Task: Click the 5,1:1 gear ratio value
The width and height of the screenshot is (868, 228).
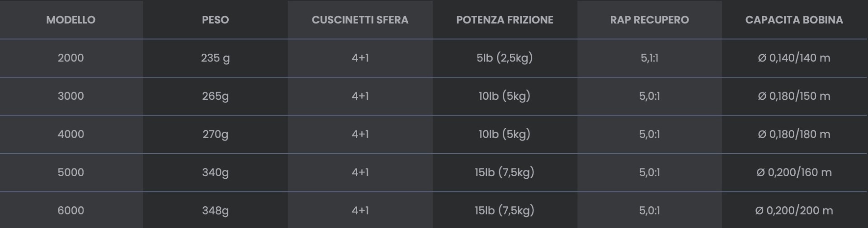Action: [649, 58]
